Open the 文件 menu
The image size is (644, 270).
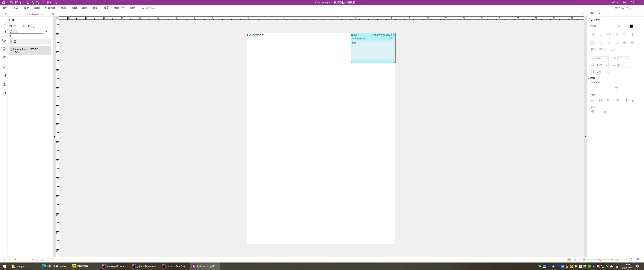(5, 8)
